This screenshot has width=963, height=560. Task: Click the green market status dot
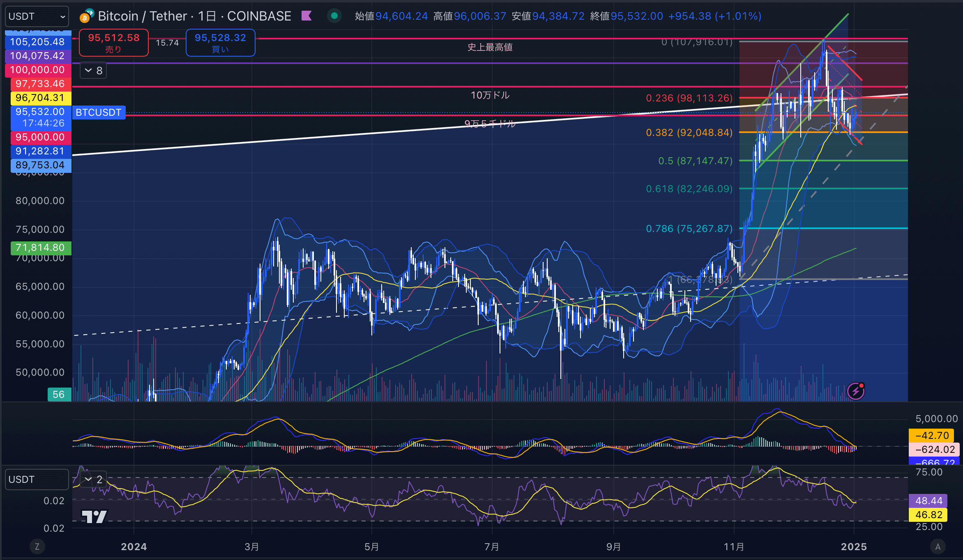(334, 16)
